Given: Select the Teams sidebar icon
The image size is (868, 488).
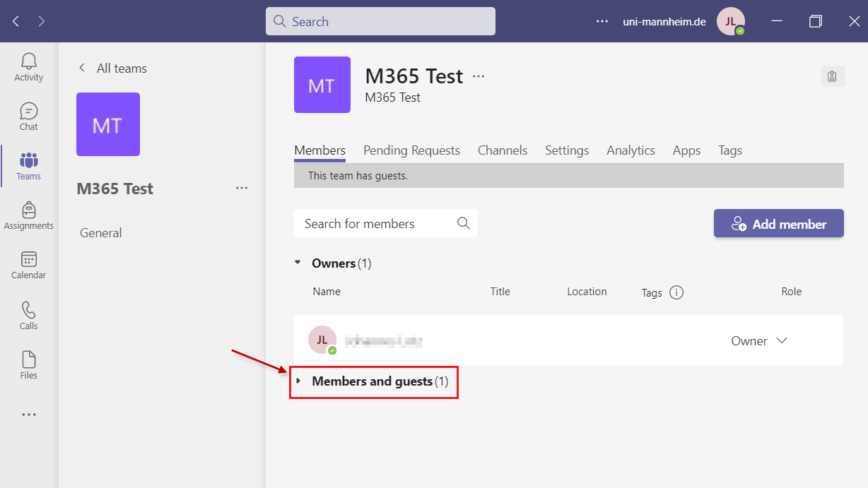Looking at the screenshot, I should tap(29, 166).
